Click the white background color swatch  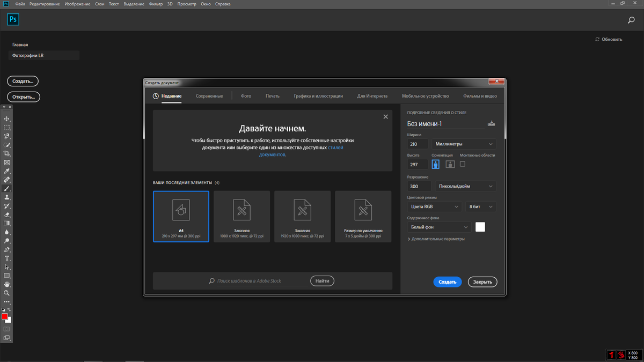[9, 320]
